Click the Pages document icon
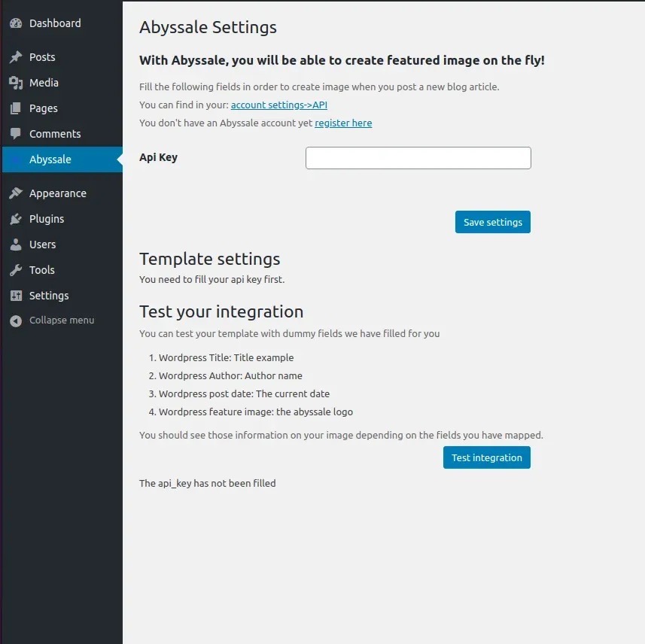Screen dimensions: 645x644 [x=16, y=108]
